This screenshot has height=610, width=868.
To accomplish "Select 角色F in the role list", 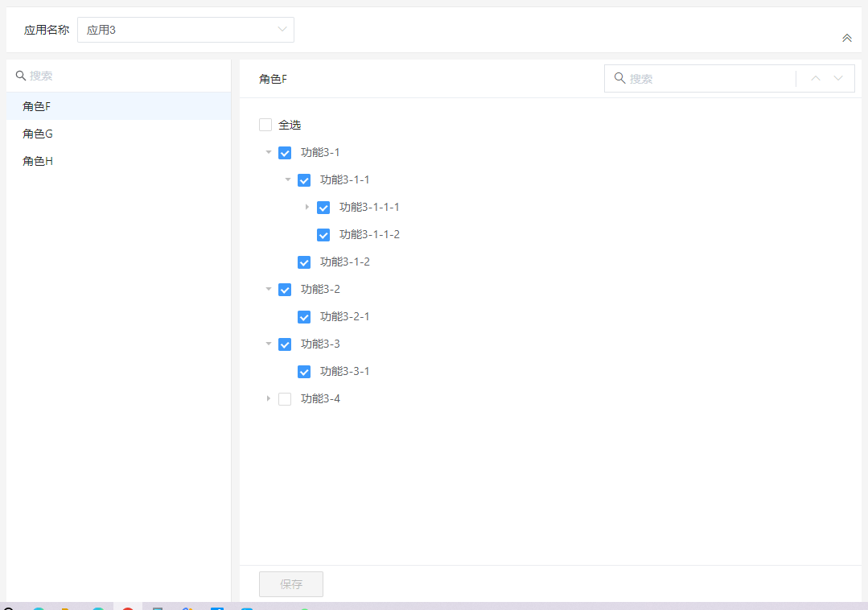I will pos(37,106).
